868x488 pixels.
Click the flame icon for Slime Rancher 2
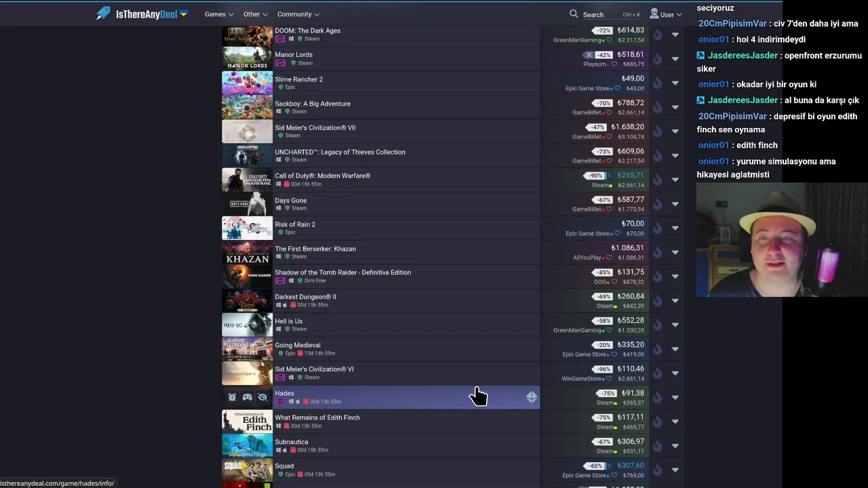pos(657,83)
